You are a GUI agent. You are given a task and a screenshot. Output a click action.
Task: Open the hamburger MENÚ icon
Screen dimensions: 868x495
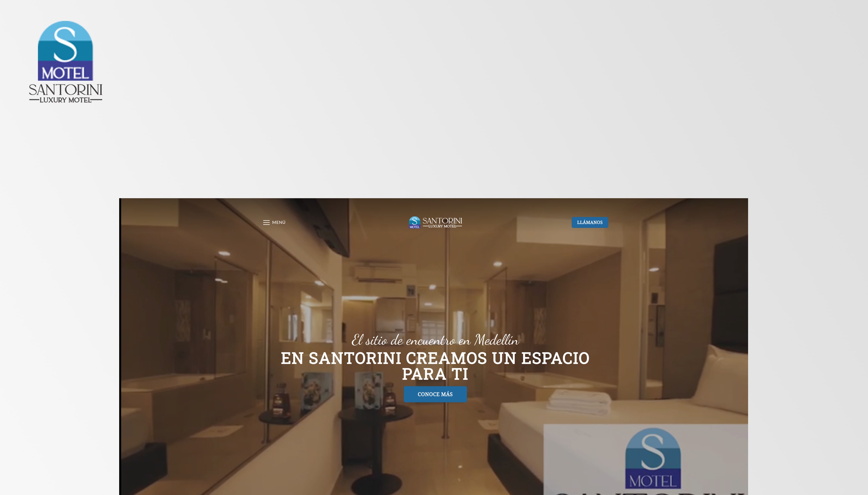coord(266,222)
